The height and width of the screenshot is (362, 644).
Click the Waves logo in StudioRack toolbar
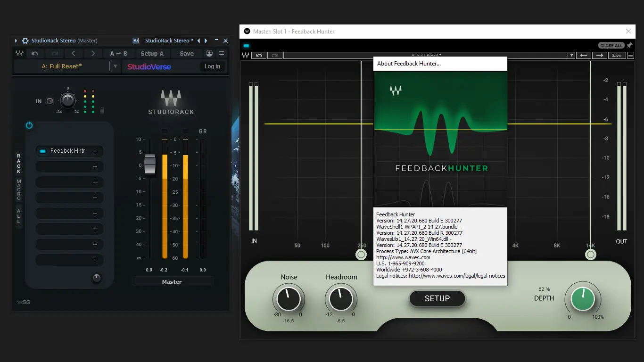[x=19, y=54]
